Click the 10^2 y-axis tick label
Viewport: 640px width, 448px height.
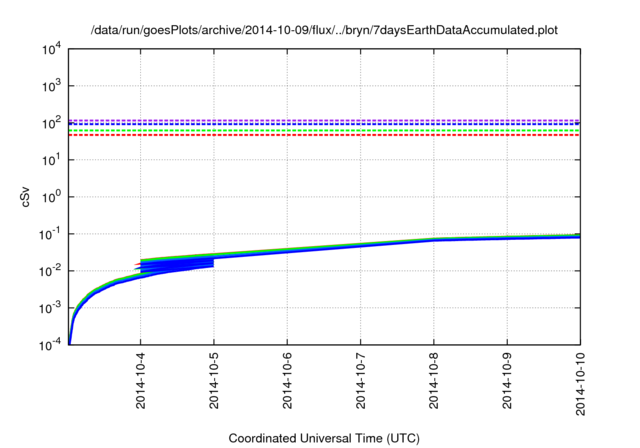tap(51, 123)
